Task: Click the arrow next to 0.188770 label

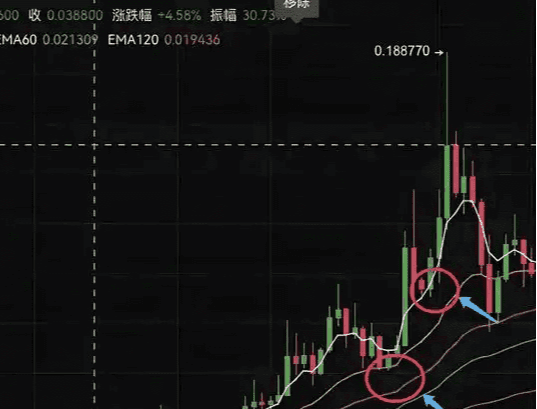Action: 438,52
